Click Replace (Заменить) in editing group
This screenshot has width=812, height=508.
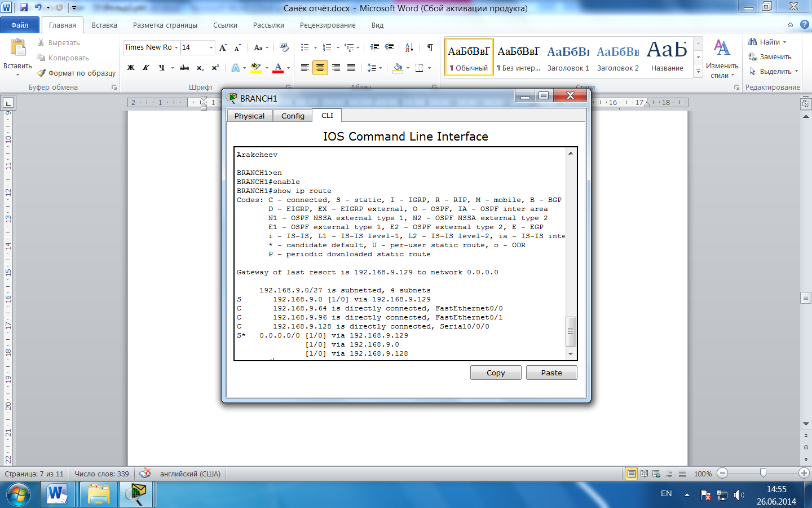pos(770,57)
